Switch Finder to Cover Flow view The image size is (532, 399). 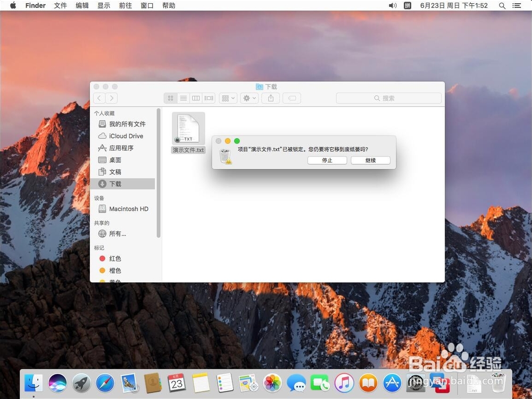tap(209, 98)
